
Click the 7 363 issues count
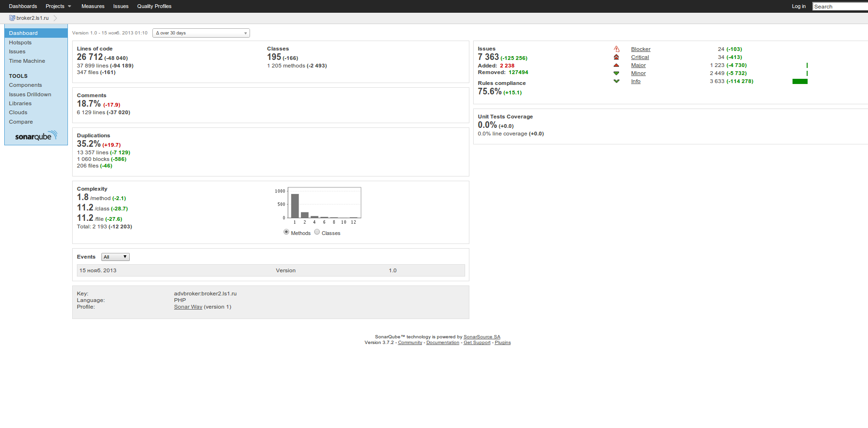[488, 57]
